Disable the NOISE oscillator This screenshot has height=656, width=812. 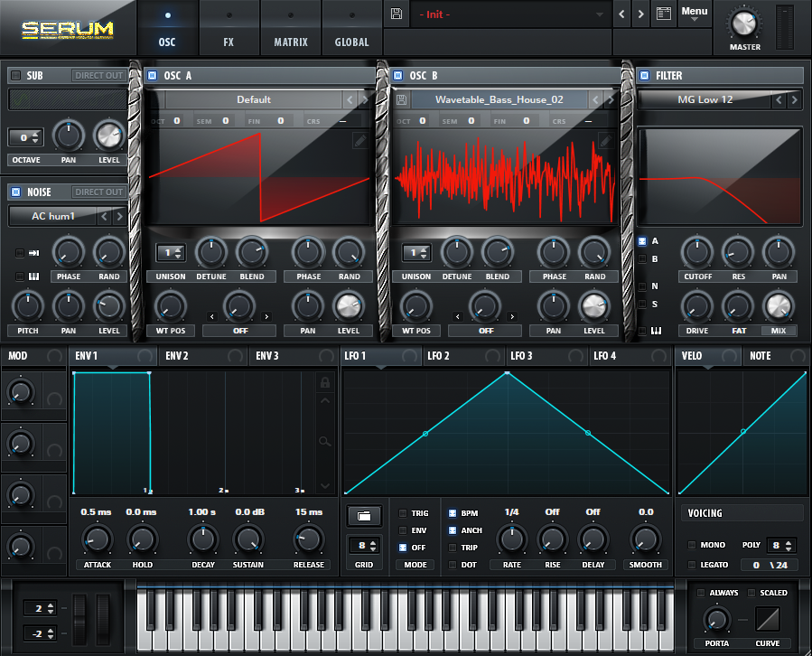click(16, 192)
